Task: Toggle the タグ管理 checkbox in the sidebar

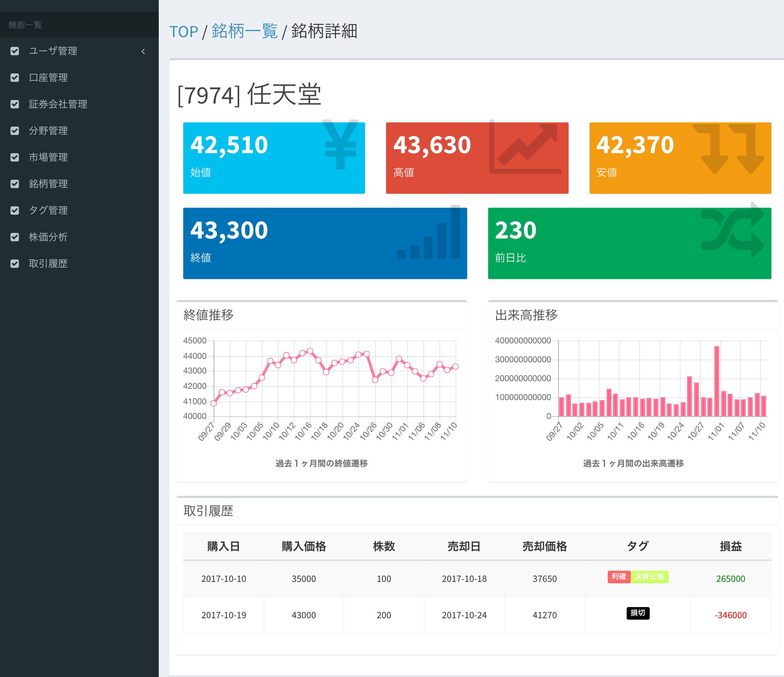Action: (15, 211)
